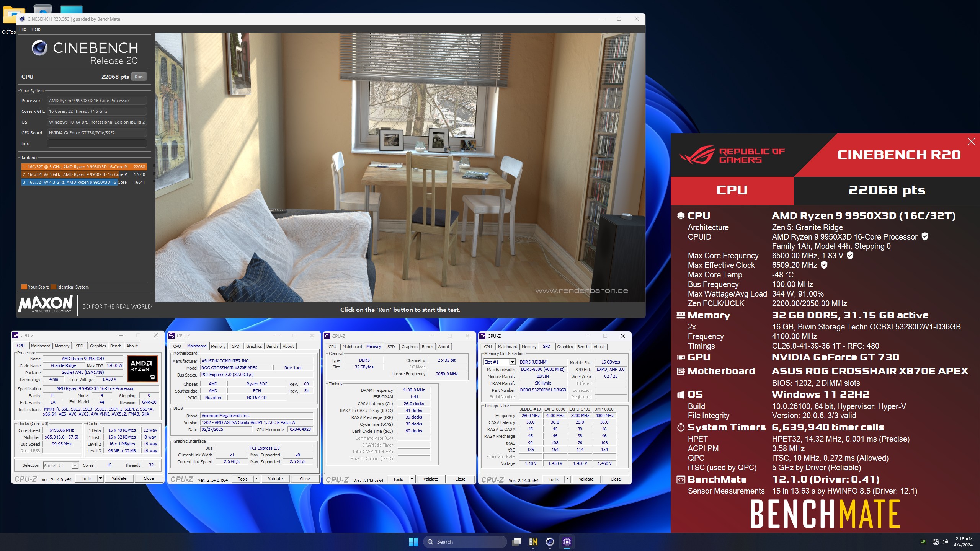Click the Memory icon in BenchMate panel
The height and width of the screenshot is (551, 980).
coord(681,315)
